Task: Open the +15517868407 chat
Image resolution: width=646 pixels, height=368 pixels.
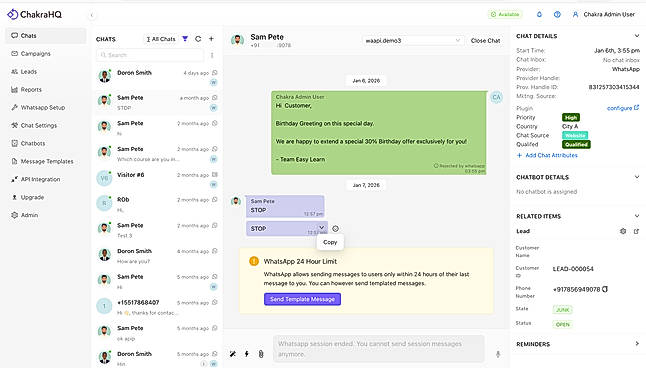Action: point(157,307)
